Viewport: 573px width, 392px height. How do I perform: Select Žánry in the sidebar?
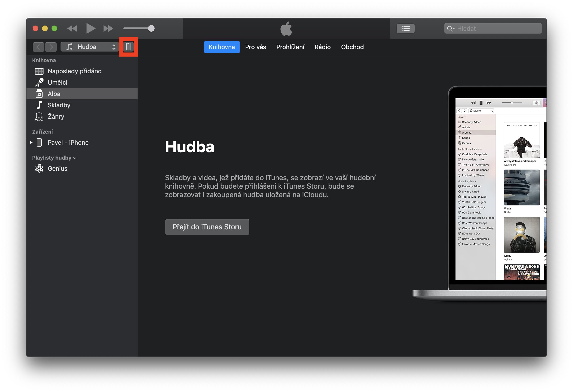[82, 117]
